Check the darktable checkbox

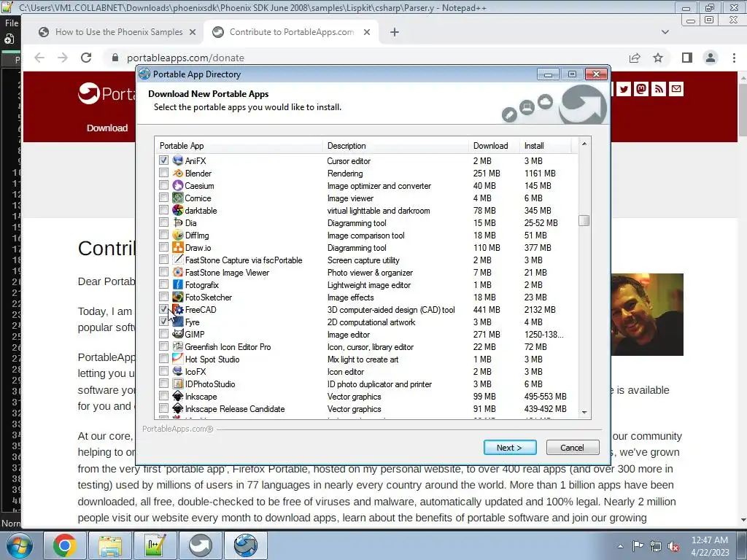(x=164, y=209)
